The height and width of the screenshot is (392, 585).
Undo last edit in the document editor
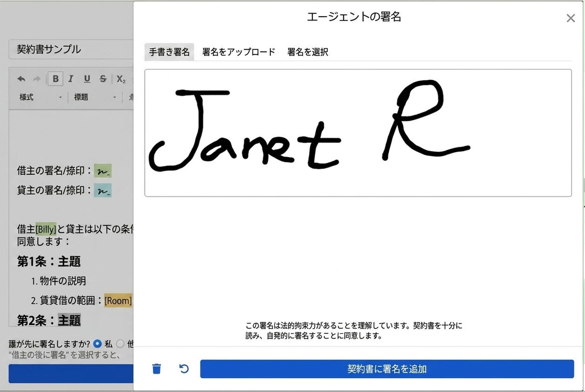tap(21, 79)
